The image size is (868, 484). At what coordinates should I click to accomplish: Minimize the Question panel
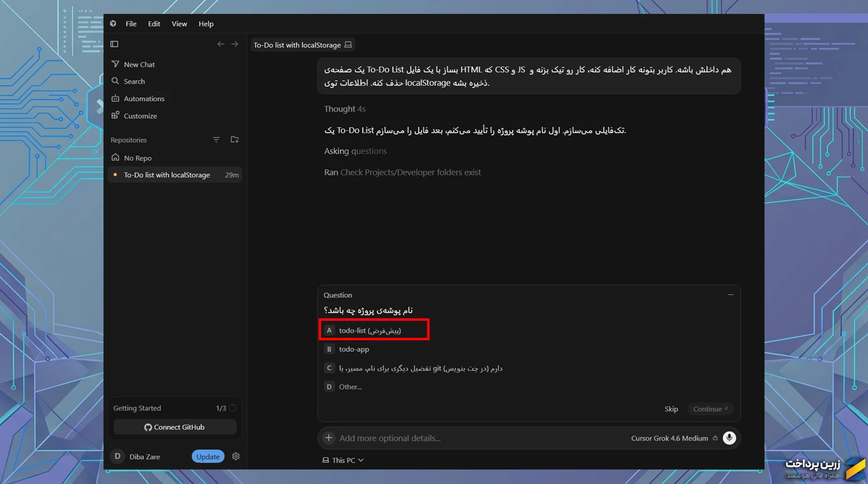[x=730, y=295]
